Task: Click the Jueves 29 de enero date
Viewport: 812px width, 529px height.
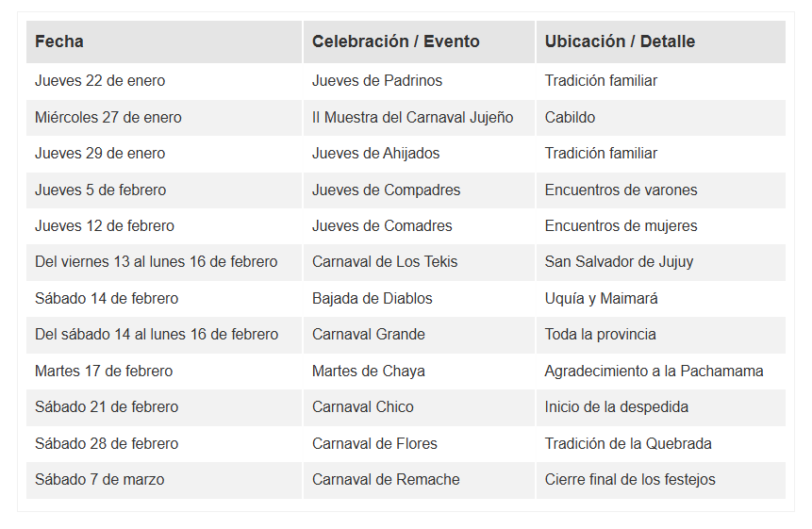Action: click(x=100, y=154)
